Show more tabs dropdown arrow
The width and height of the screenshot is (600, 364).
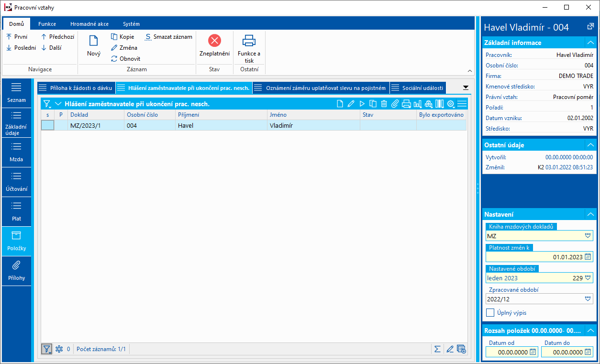click(x=466, y=88)
